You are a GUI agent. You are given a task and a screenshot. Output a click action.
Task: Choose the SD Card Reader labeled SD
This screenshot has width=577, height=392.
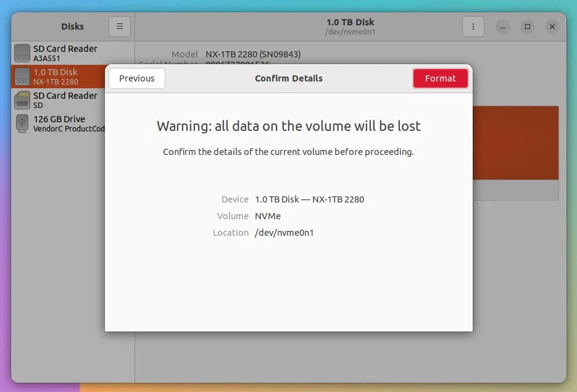pyautogui.click(x=65, y=100)
